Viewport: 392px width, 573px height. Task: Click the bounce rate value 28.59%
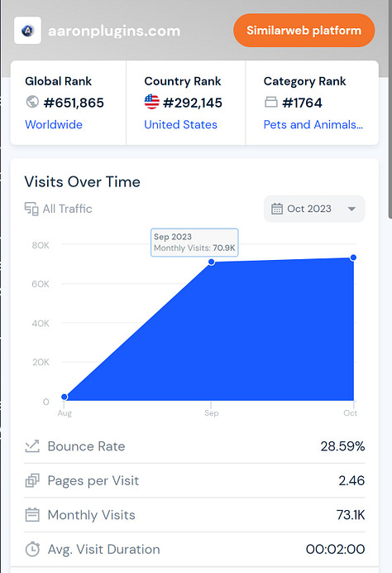[342, 446]
